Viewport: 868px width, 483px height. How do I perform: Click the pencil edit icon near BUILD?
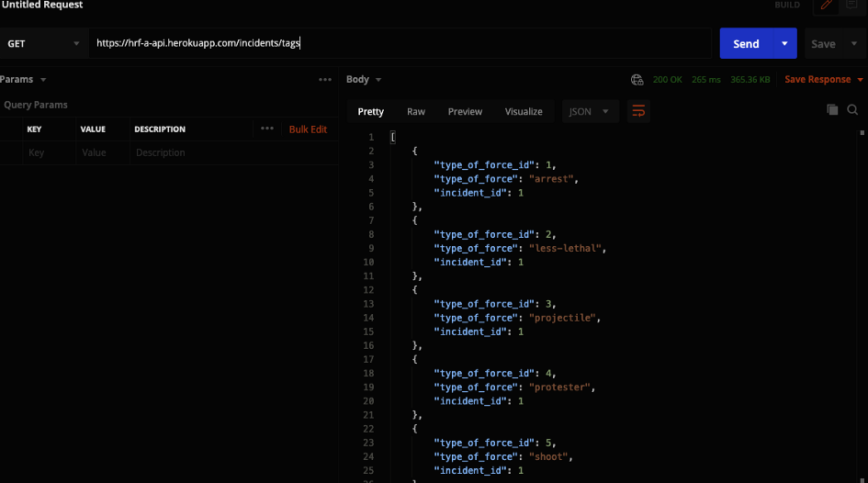pos(826,5)
